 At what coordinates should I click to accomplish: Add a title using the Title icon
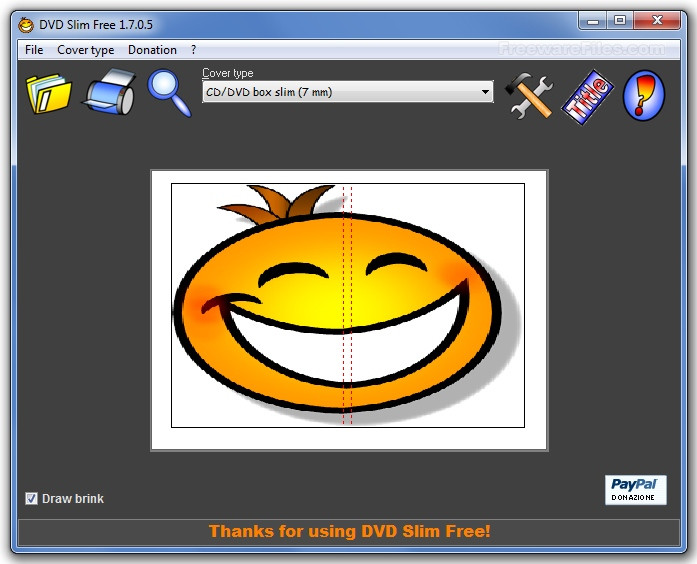(587, 96)
